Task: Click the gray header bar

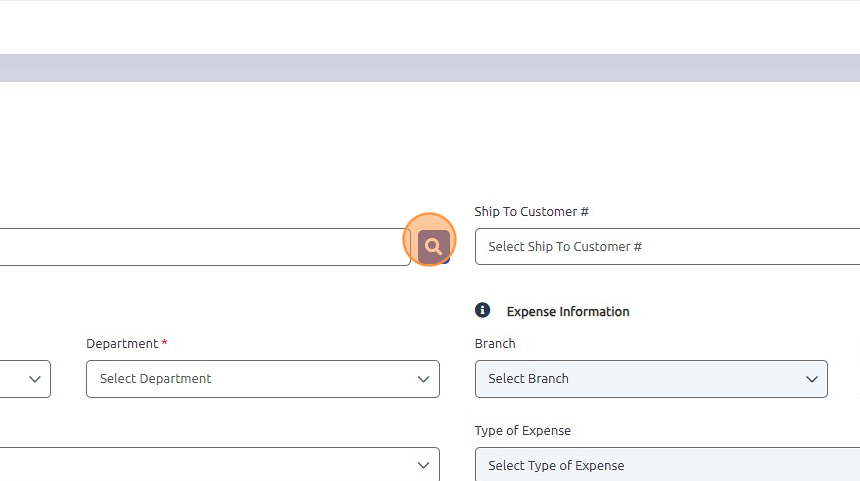Action: [430, 68]
